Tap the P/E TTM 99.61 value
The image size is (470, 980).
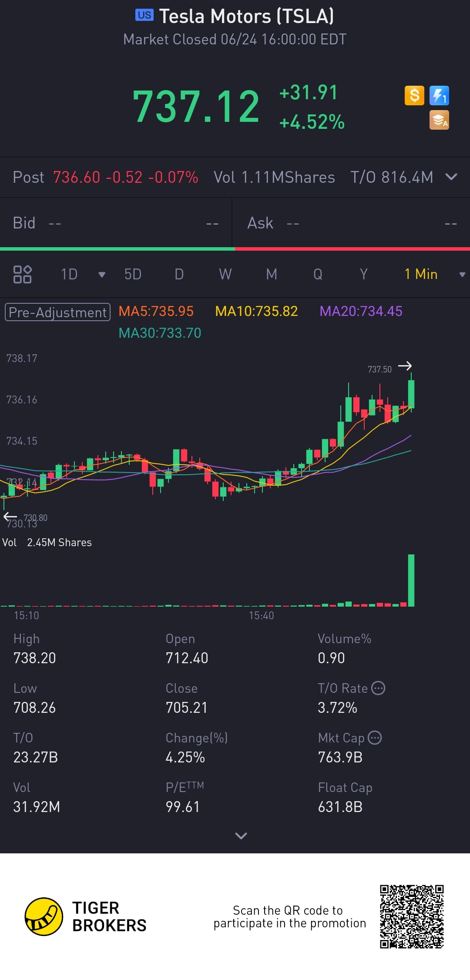coord(182,807)
